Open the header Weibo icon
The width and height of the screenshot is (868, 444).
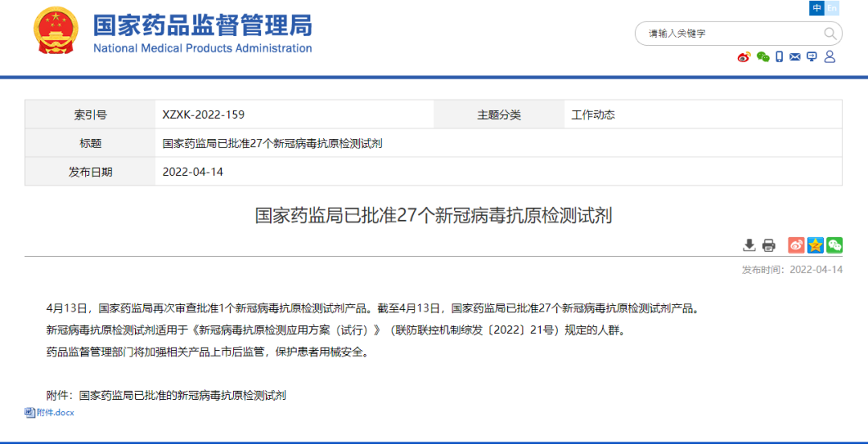744,57
